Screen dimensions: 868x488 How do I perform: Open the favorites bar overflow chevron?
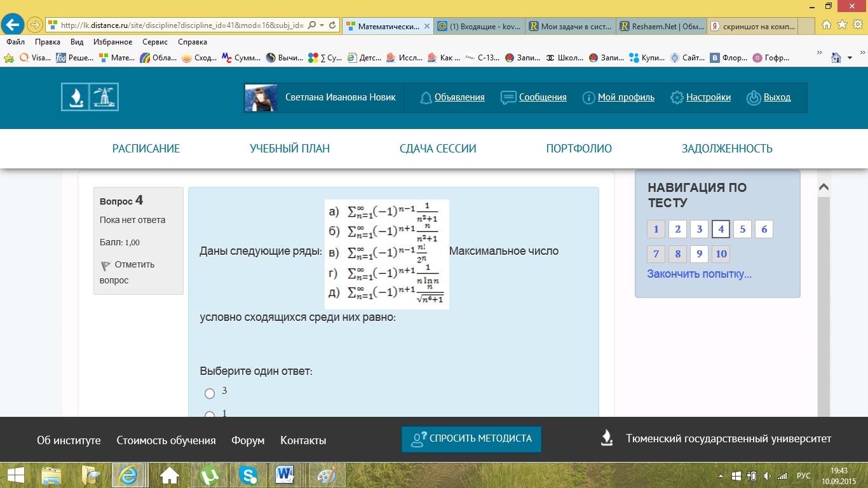pyautogui.click(x=819, y=51)
